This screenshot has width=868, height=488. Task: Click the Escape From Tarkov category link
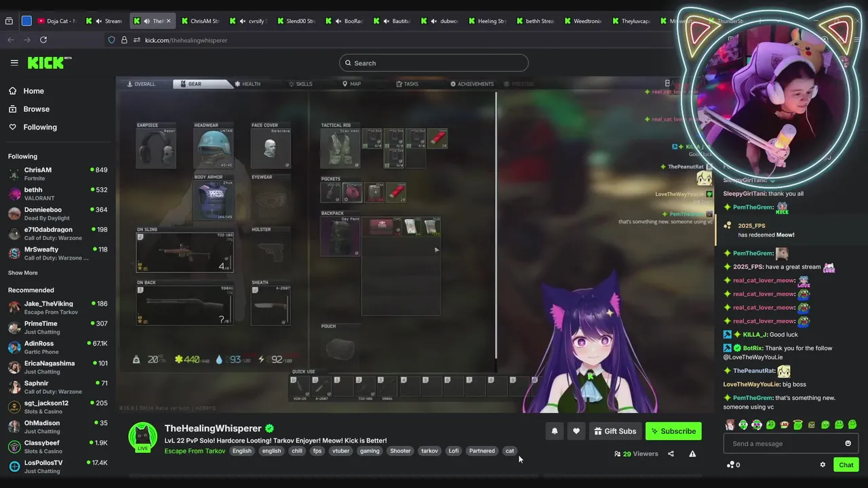195,451
